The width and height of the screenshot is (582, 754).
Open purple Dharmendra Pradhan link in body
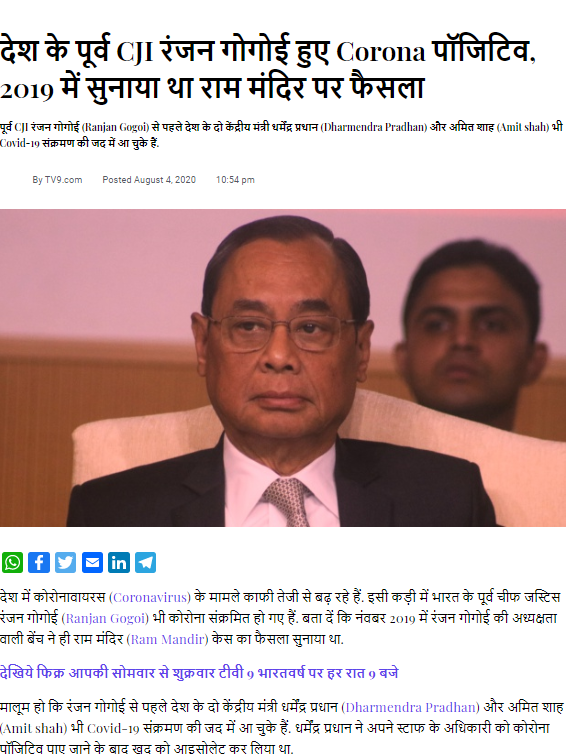coord(411,707)
